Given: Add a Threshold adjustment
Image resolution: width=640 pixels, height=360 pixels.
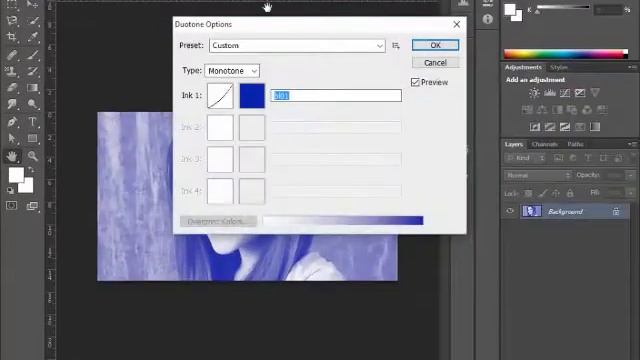Looking at the screenshot, I should [x=565, y=127].
